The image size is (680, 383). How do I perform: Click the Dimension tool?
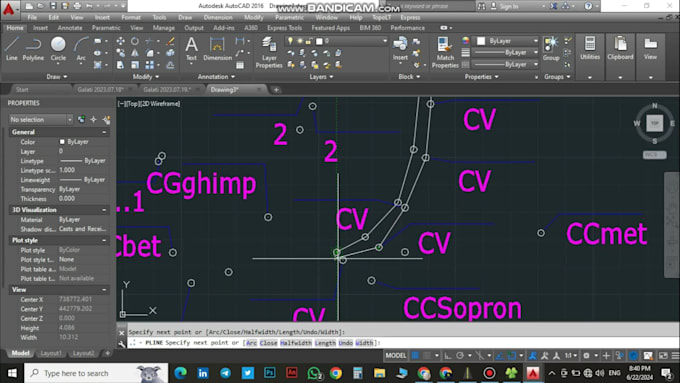[x=217, y=48]
